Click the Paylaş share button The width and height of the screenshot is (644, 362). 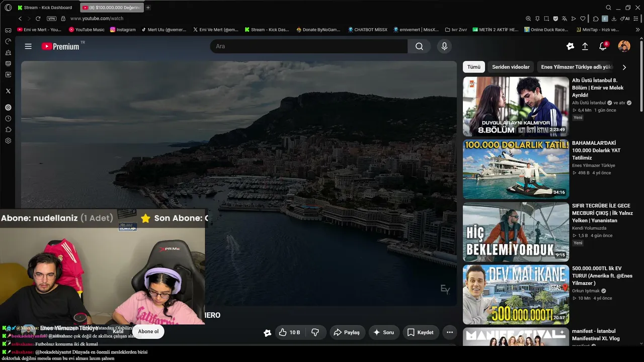click(347, 332)
